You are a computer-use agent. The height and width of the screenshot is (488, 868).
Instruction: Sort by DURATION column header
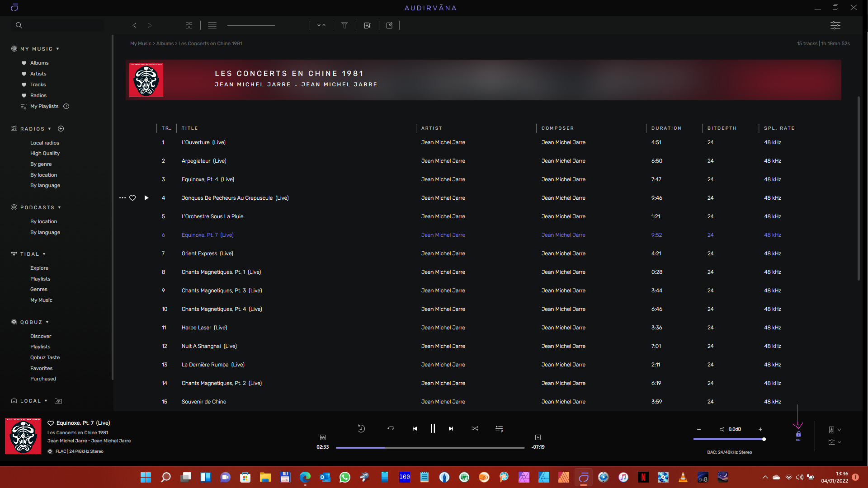coord(666,128)
